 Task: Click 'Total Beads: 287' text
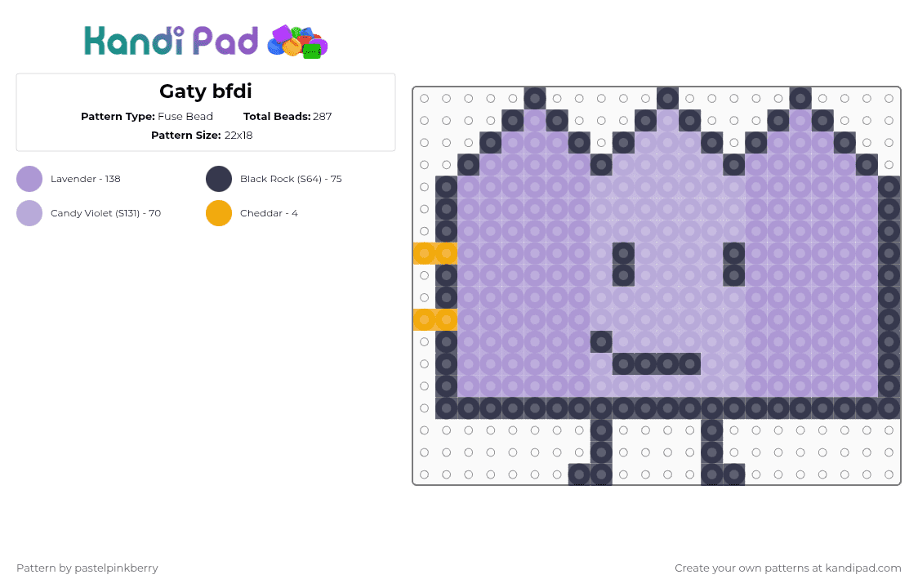[287, 117]
